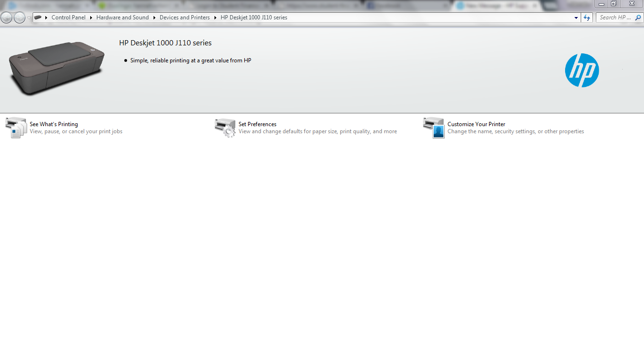This screenshot has width=644, height=343.
Task: Click the Customize Your Printer icon
Action: (434, 128)
